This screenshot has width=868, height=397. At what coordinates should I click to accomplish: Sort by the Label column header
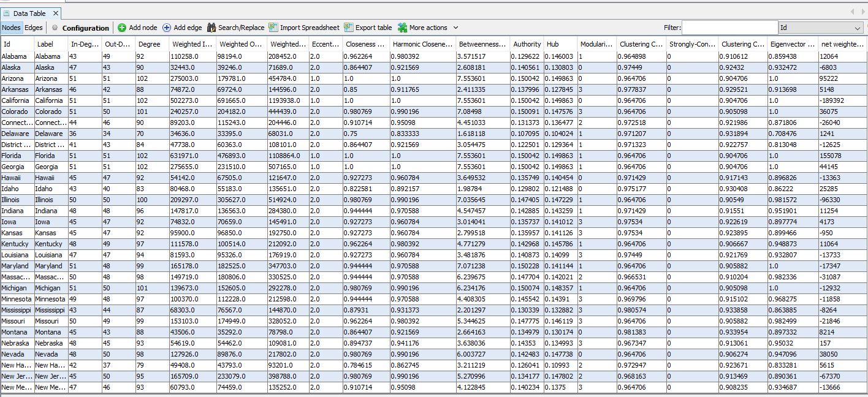[51, 44]
